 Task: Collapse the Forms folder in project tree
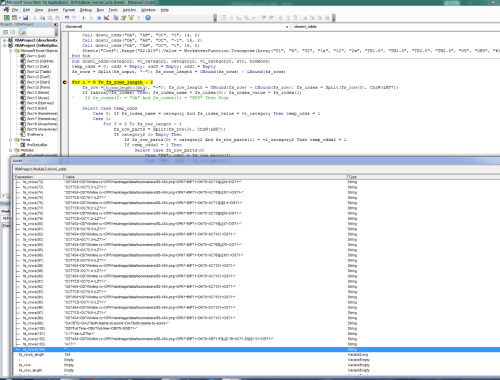(10, 140)
